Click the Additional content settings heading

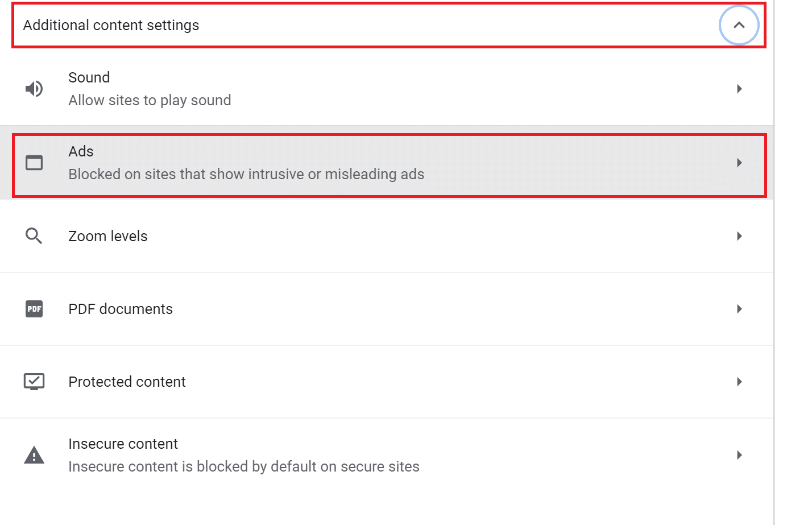(x=111, y=25)
